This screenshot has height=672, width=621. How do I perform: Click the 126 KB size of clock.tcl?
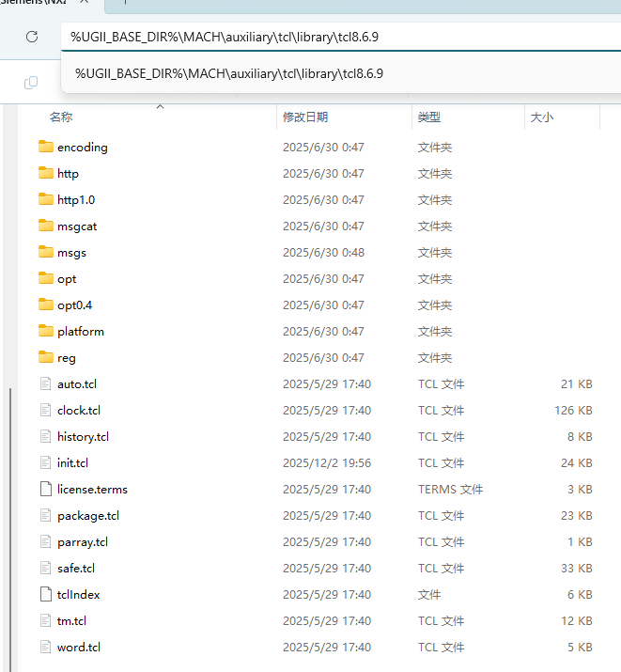[573, 410]
